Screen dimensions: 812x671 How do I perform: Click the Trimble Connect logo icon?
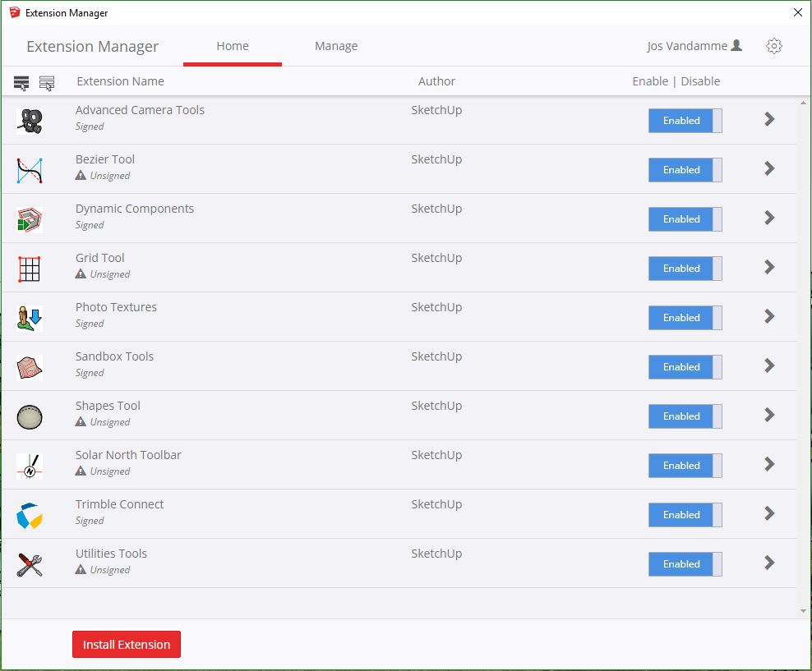click(30, 516)
